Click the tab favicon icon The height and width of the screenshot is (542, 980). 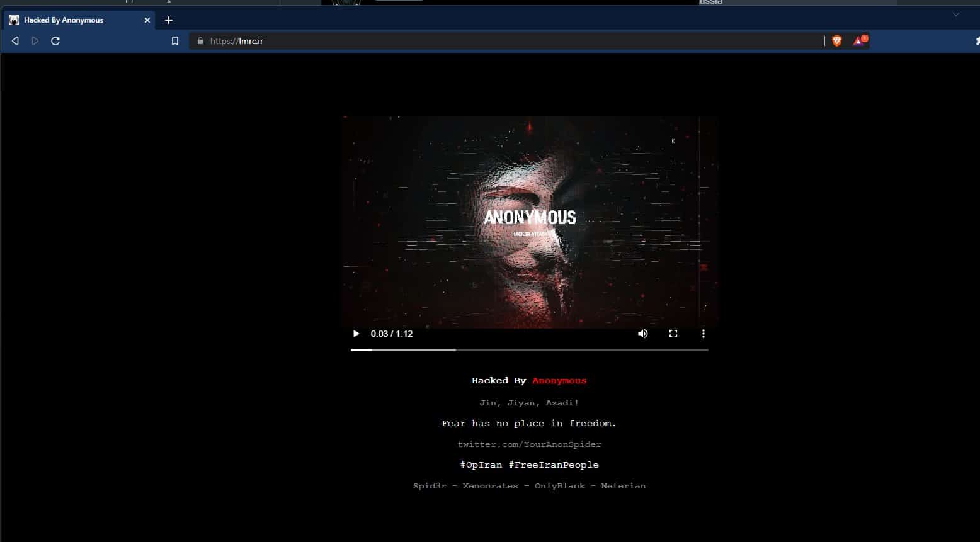pyautogui.click(x=14, y=20)
